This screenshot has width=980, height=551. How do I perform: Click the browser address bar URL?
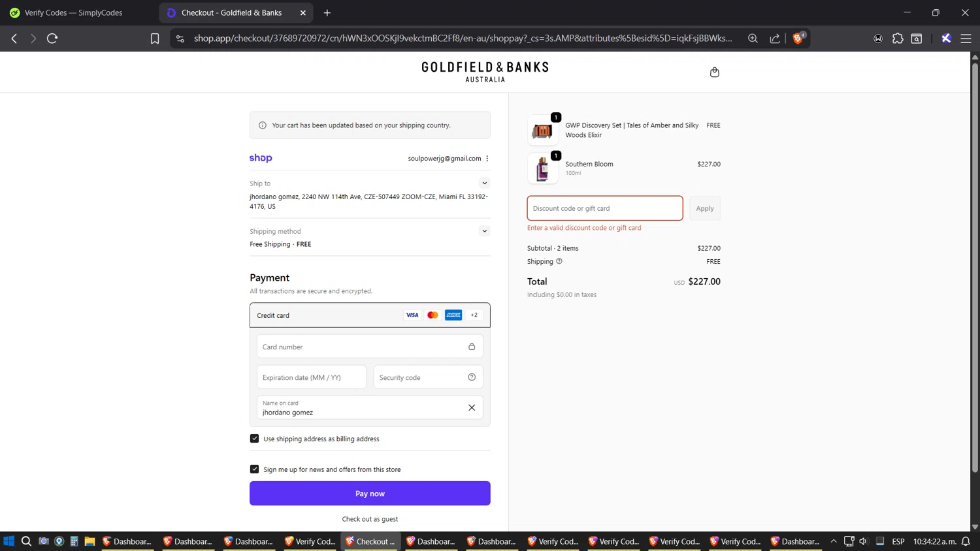[x=463, y=39]
